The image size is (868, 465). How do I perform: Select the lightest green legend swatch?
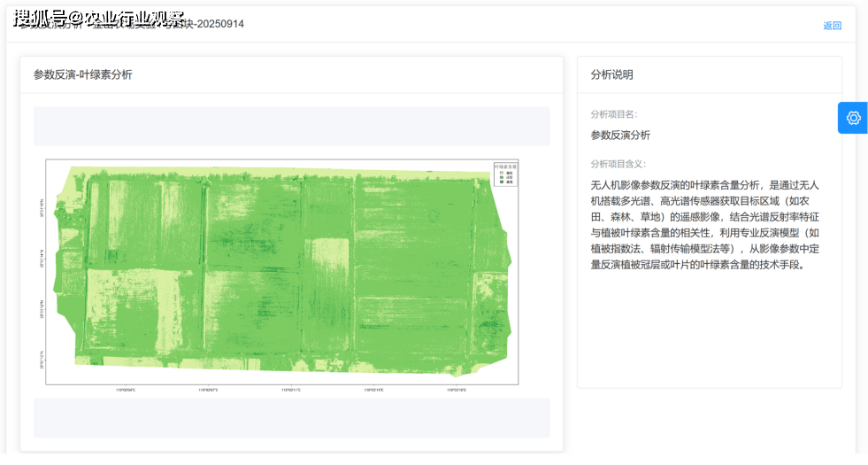coord(501,172)
